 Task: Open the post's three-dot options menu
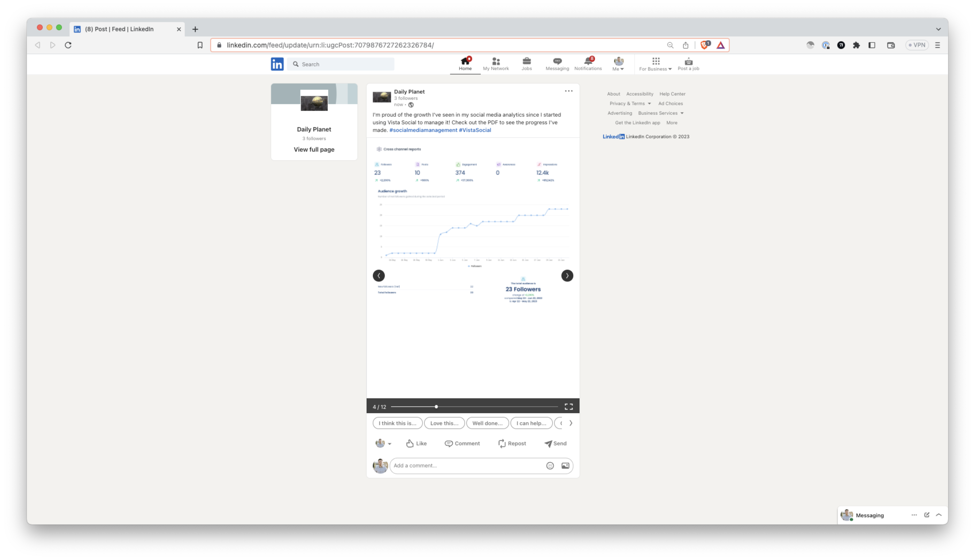[568, 91]
